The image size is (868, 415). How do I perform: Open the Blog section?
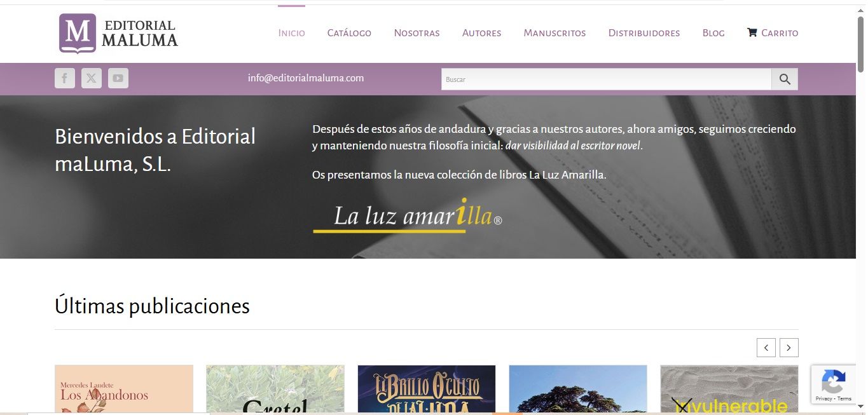(x=713, y=32)
